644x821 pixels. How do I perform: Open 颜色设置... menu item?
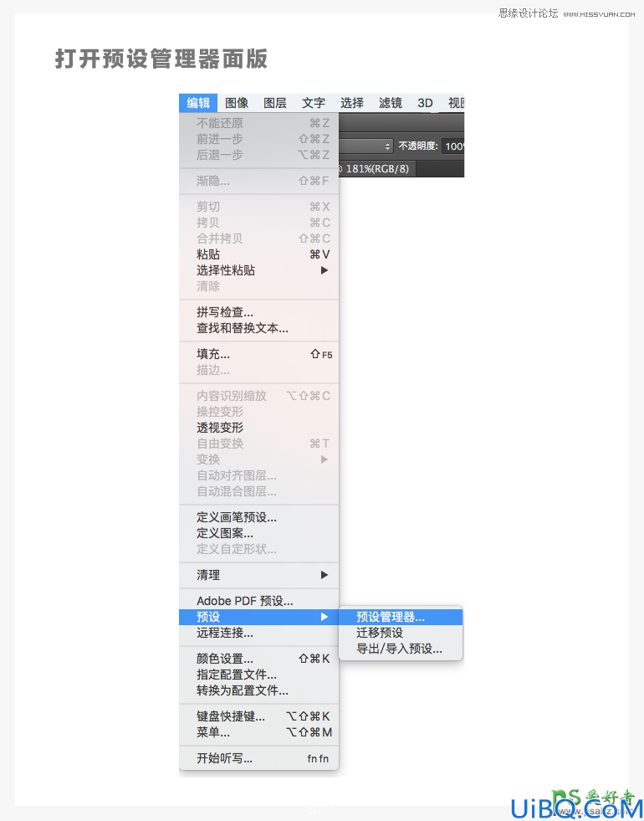(x=259, y=659)
